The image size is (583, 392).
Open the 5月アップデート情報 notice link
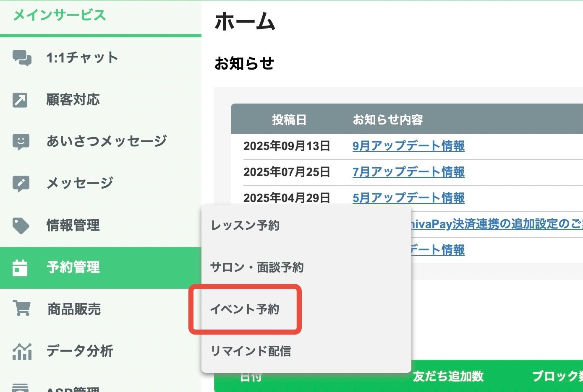coord(408,198)
